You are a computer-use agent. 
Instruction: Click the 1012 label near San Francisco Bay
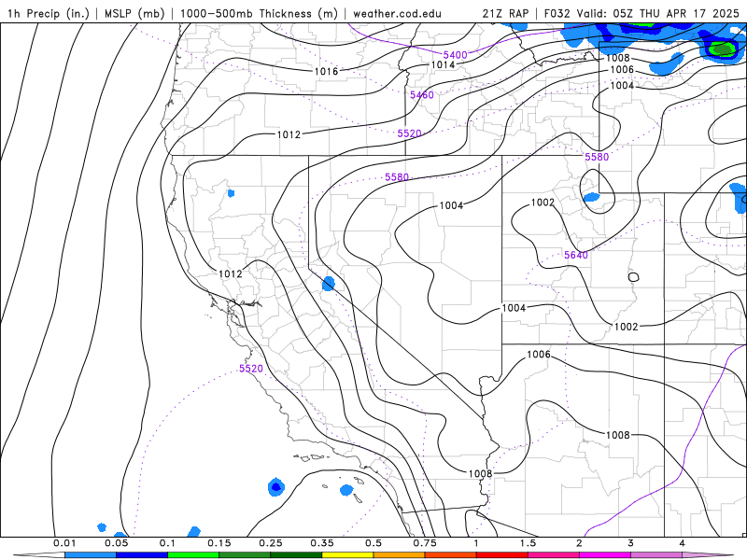[231, 273]
